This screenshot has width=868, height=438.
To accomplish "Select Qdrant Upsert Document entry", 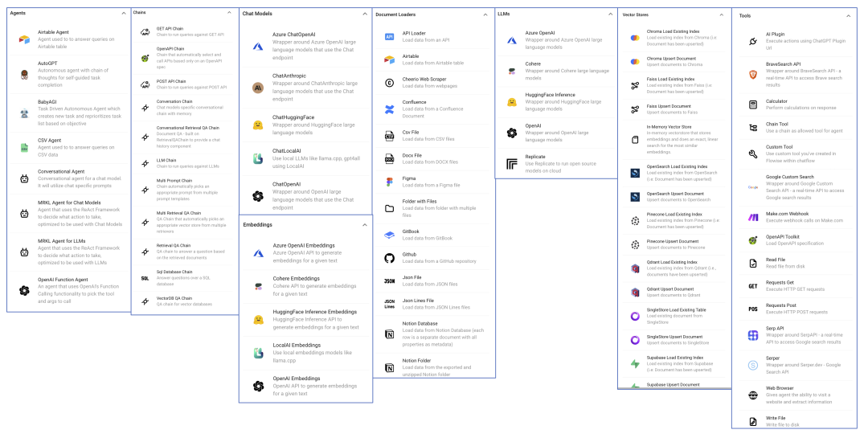I will click(675, 292).
